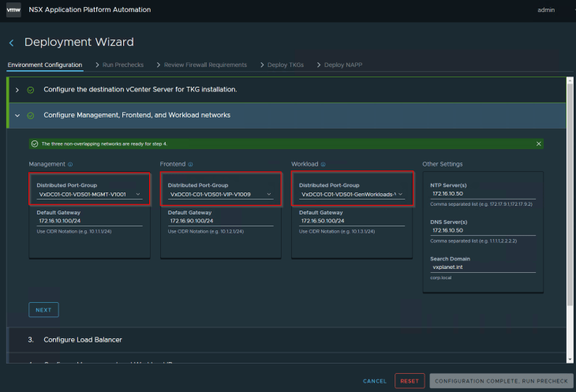Click the VMware logo icon

(17, 10)
